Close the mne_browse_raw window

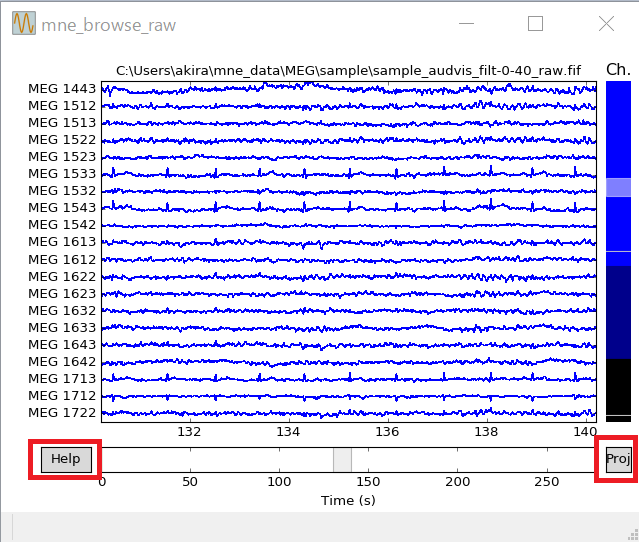click(x=606, y=24)
